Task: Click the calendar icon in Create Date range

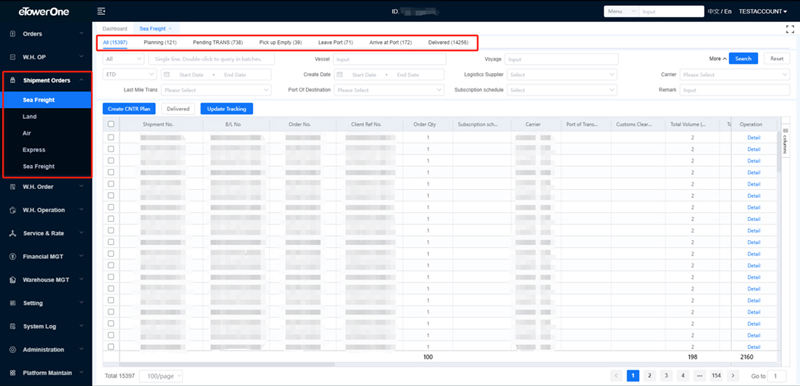Action: coord(339,74)
